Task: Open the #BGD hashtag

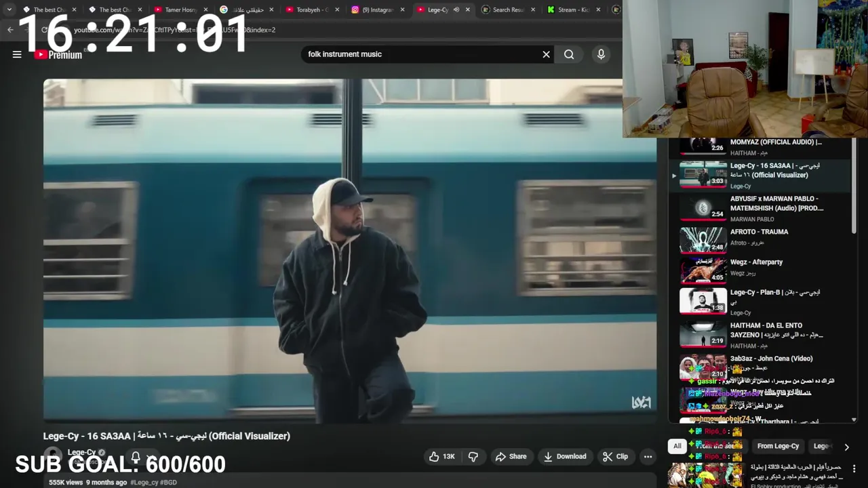Action: tap(168, 483)
